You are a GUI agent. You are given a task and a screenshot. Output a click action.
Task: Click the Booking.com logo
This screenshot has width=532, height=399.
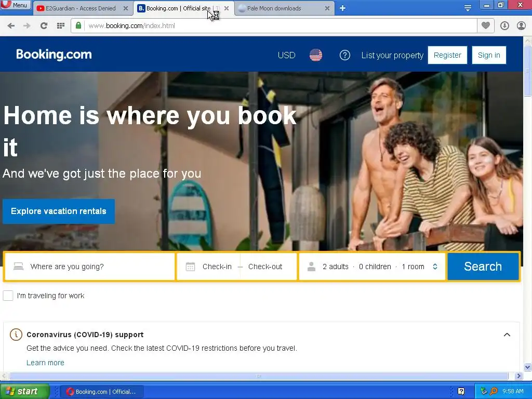point(54,55)
